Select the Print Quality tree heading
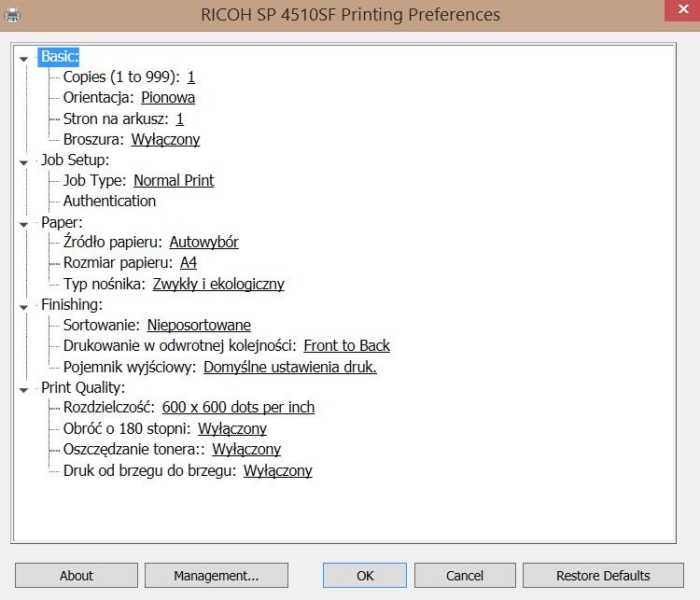The image size is (700, 600). click(82, 387)
